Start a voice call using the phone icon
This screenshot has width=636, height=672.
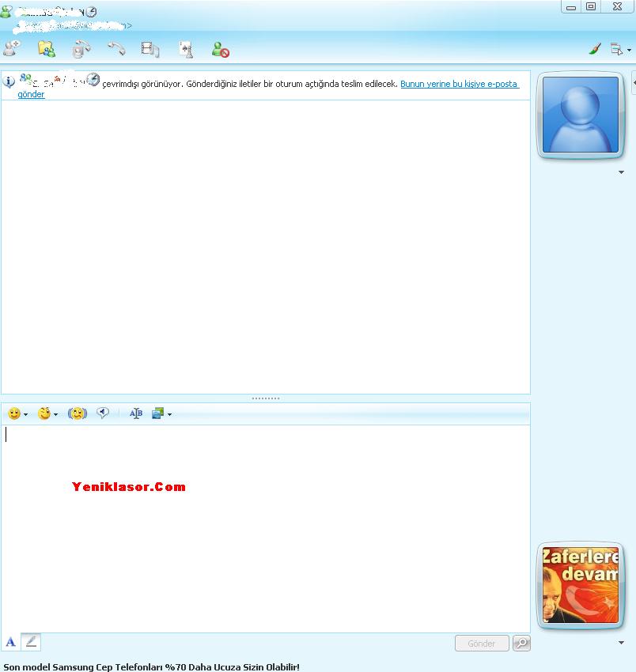point(116,49)
